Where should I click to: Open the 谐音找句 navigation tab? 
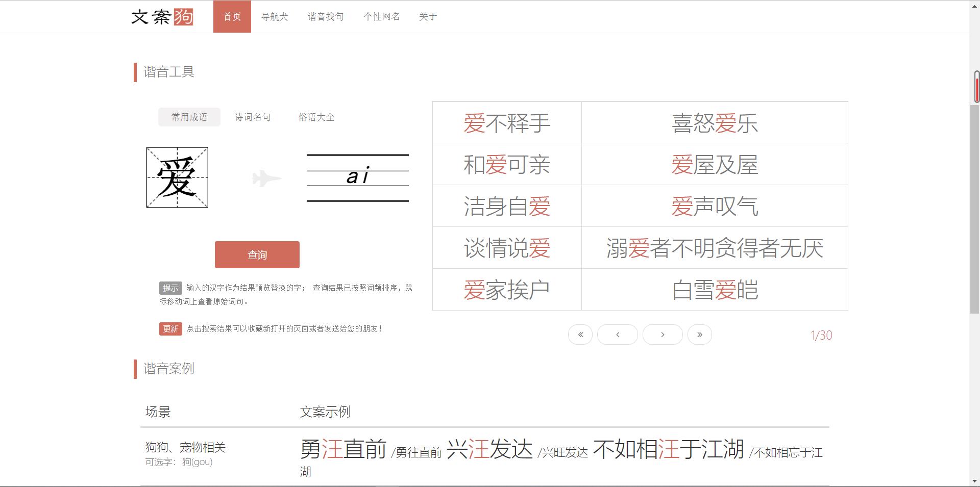(x=326, y=16)
